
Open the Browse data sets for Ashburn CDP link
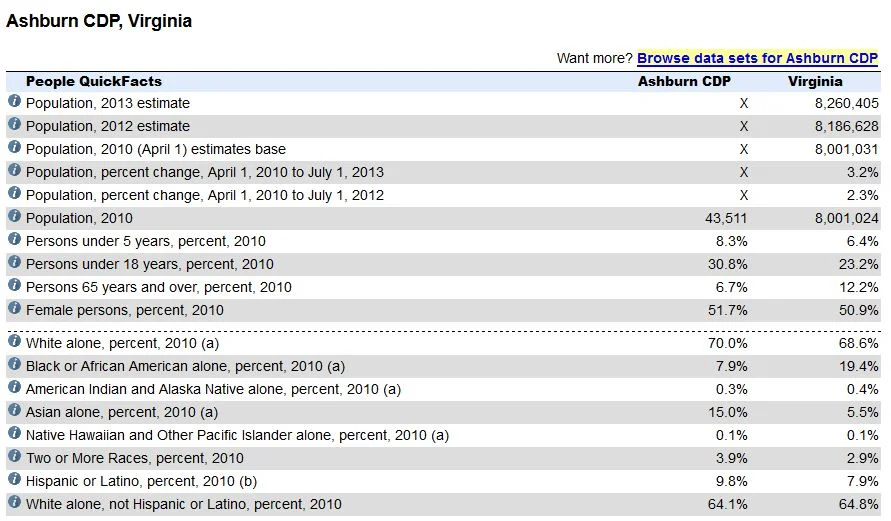tap(757, 58)
